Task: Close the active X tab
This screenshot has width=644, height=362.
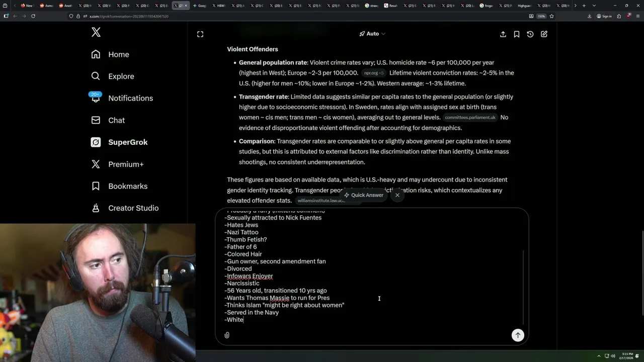Action: tap(185, 6)
